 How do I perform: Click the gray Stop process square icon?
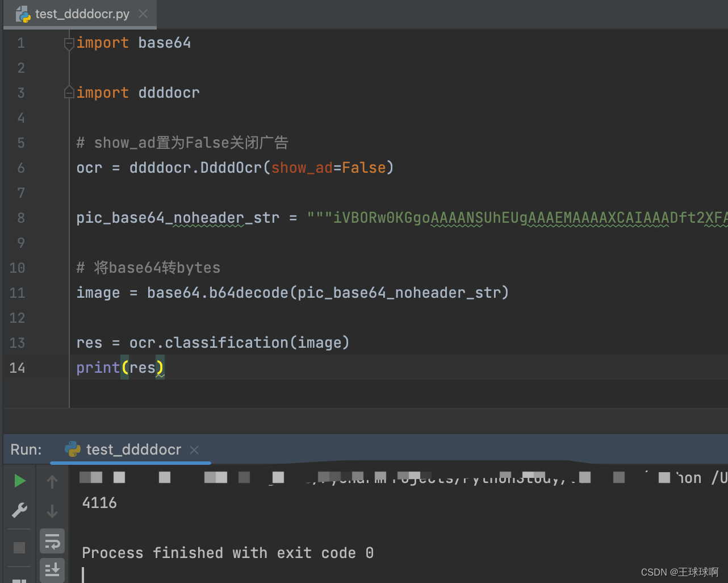(x=19, y=547)
